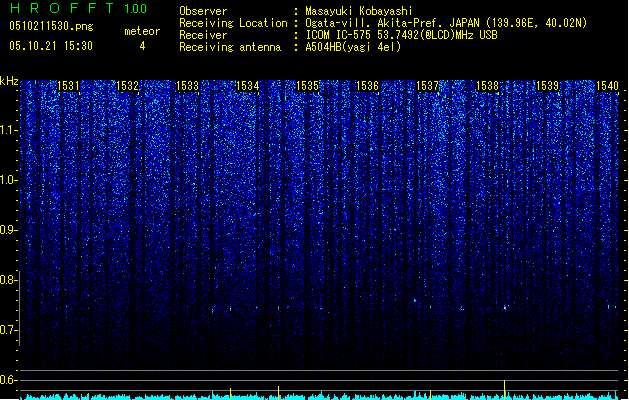Click antenna text A504HB(yagi 4el)
629x400 pixels.
pos(353,47)
